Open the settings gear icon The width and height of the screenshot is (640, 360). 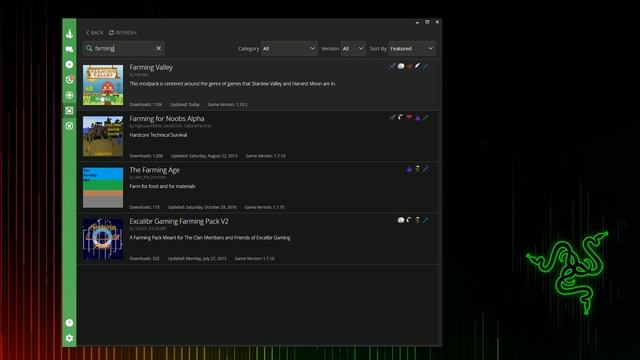pos(69,338)
